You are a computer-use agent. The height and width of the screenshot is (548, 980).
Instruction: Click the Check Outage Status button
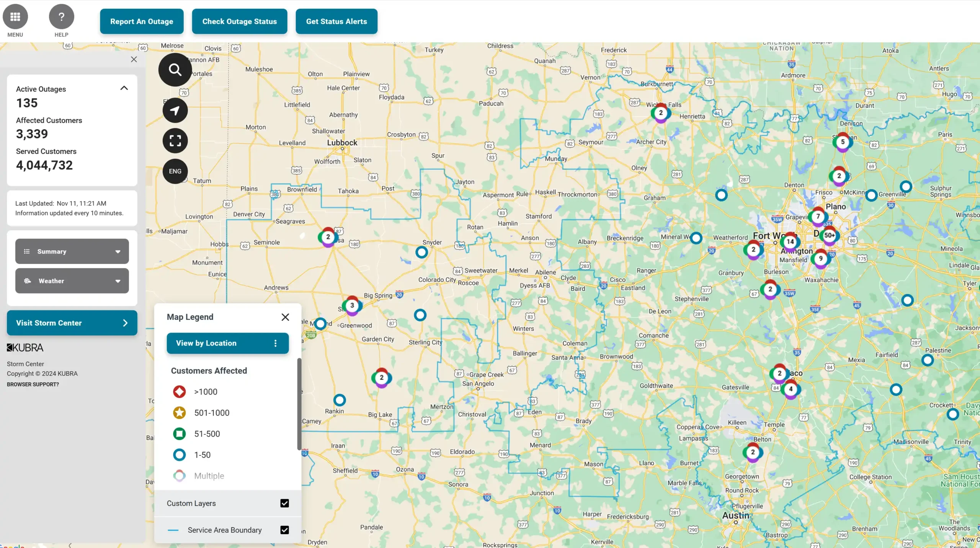pos(240,21)
